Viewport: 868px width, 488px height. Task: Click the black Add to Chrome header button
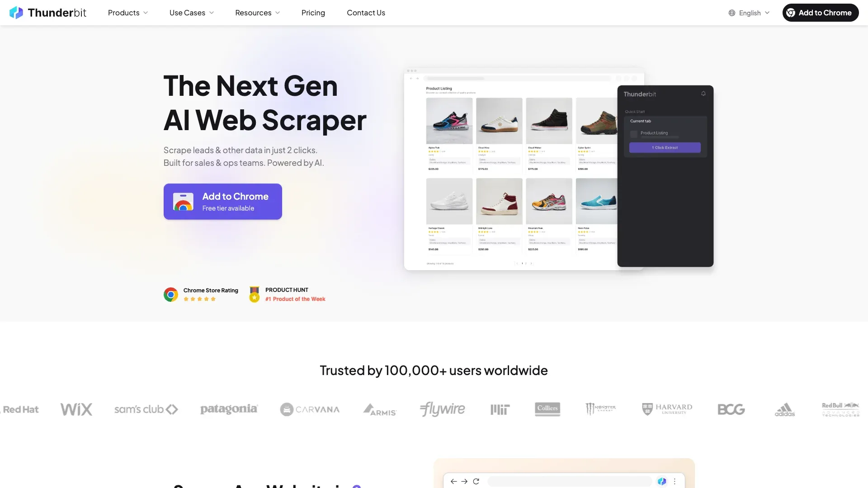click(x=821, y=13)
